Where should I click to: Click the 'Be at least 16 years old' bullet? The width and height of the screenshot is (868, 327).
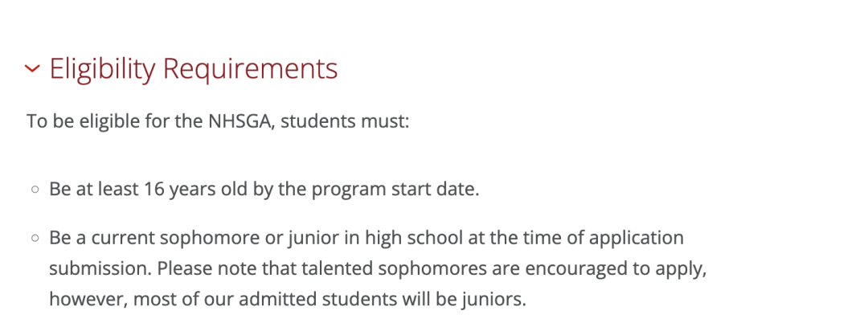tap(264, 190)
